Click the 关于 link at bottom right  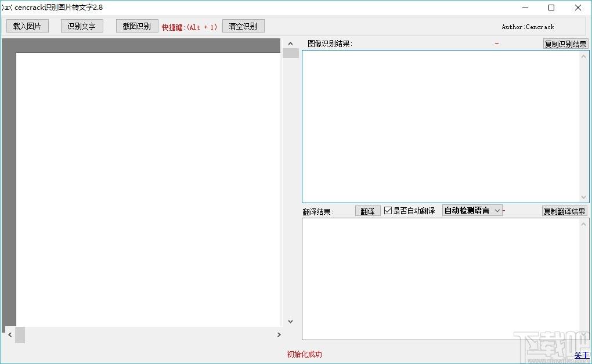click(x=582, y=355)
